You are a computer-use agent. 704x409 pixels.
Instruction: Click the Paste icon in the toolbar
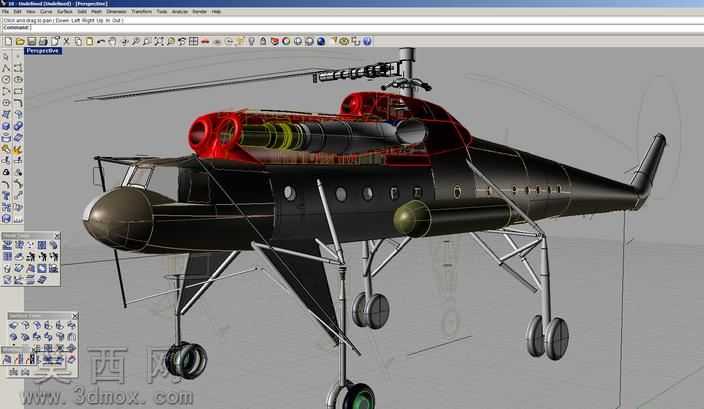[90, 41]
